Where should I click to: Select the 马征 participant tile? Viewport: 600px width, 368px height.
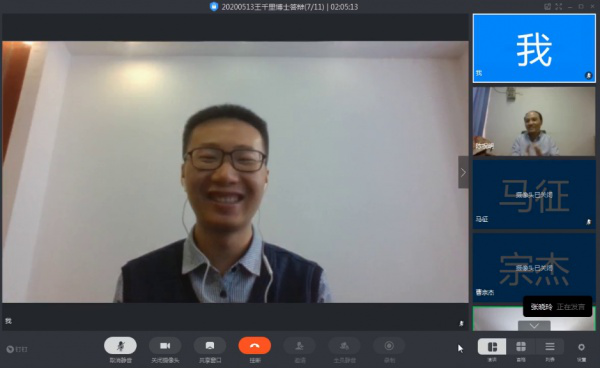pyautogui.click(x=534, y=194)
